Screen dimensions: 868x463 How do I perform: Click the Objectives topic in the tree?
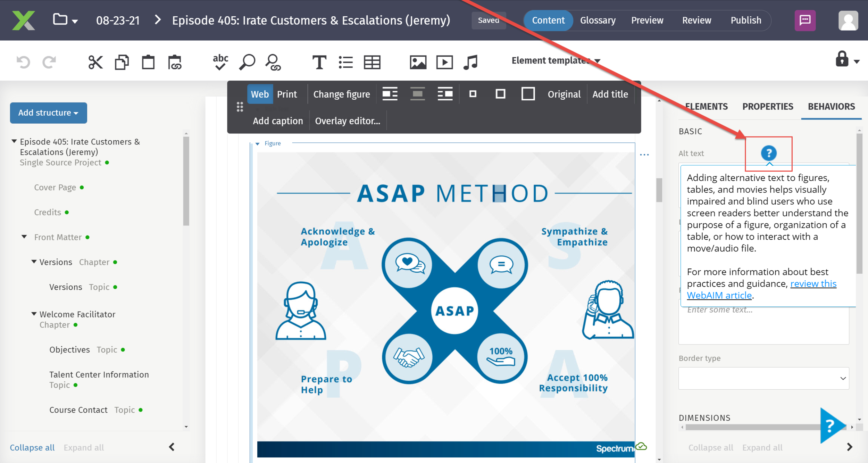[x=69, y=349]
